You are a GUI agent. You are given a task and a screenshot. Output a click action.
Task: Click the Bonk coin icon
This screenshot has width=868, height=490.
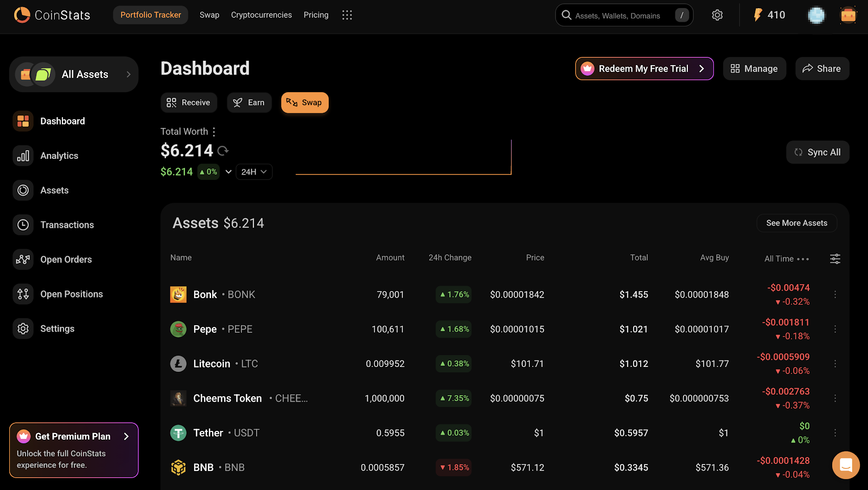[x=178, y=294]
